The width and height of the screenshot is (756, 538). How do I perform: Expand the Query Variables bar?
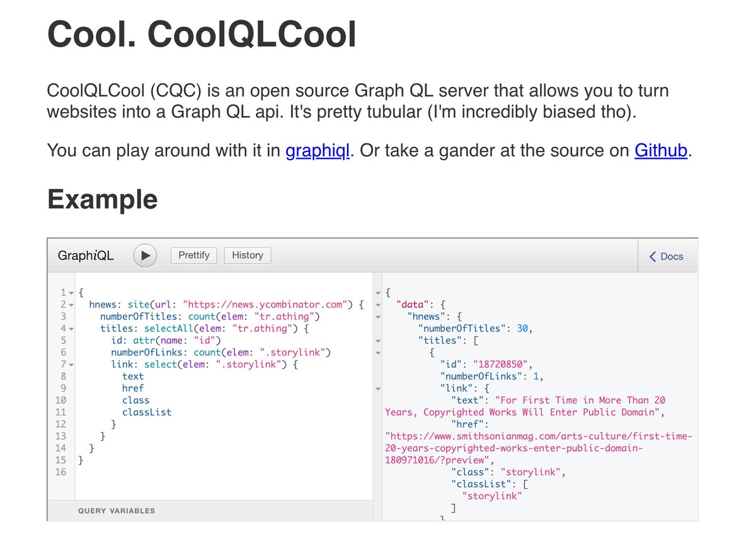click(210, 511)
